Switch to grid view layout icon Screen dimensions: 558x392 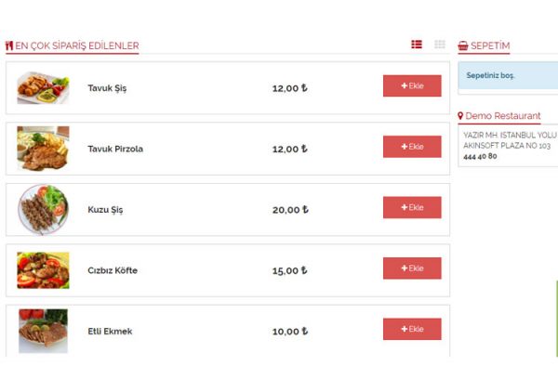point(440,45)
